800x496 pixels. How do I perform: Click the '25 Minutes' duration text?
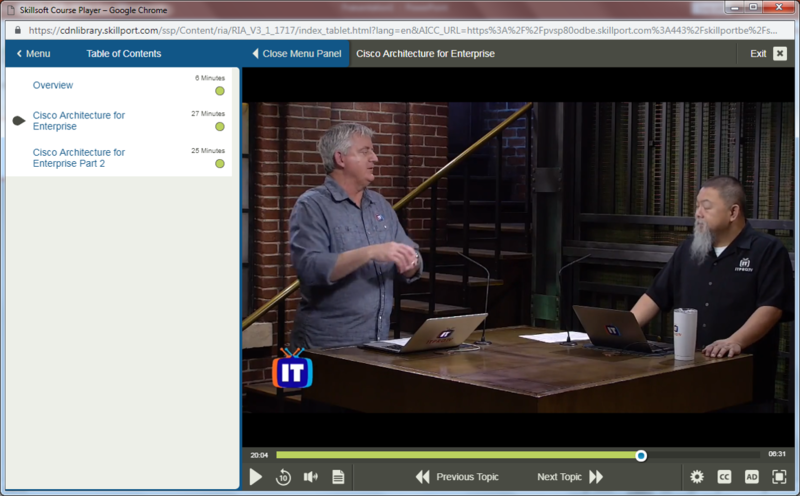(x=208, y=151)
